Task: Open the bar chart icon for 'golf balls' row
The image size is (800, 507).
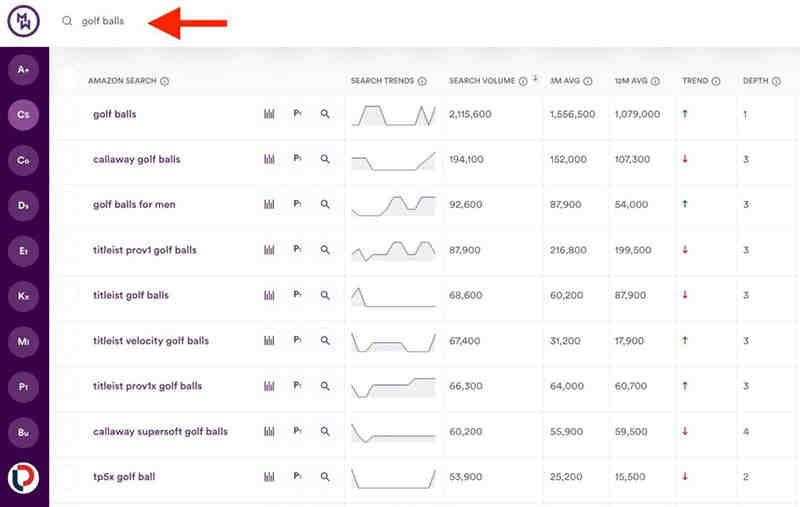Action: (269, 114)
